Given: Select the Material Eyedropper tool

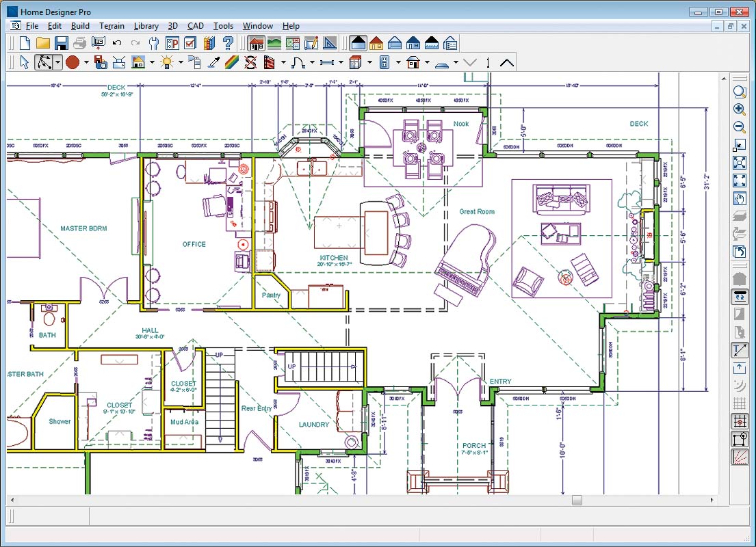Looking at the screenshot, I should pos(213,62).
